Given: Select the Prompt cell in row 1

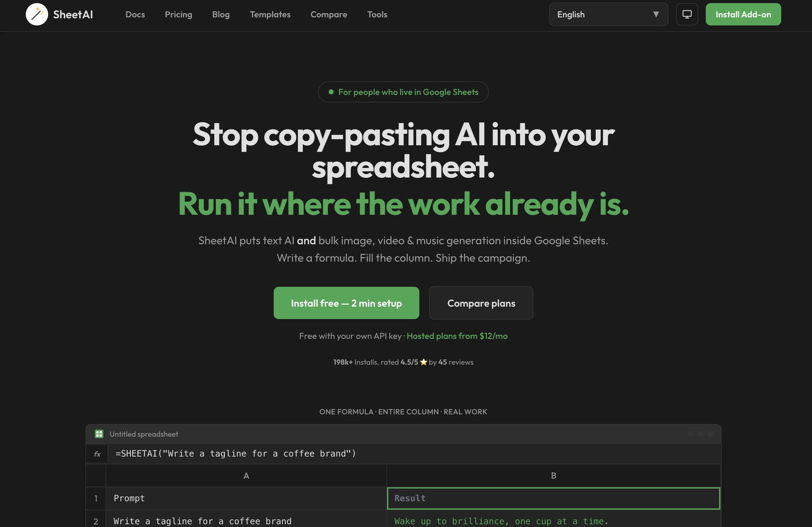Looking at the screenshot, I should (x=246, y=498).
